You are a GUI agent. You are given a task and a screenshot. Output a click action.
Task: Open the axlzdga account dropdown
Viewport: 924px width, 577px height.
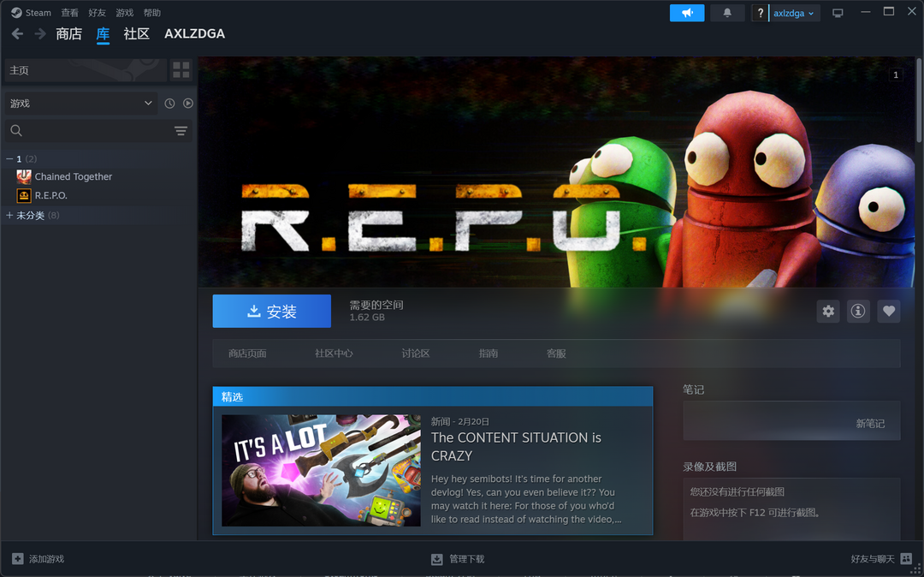coord(793,13)
